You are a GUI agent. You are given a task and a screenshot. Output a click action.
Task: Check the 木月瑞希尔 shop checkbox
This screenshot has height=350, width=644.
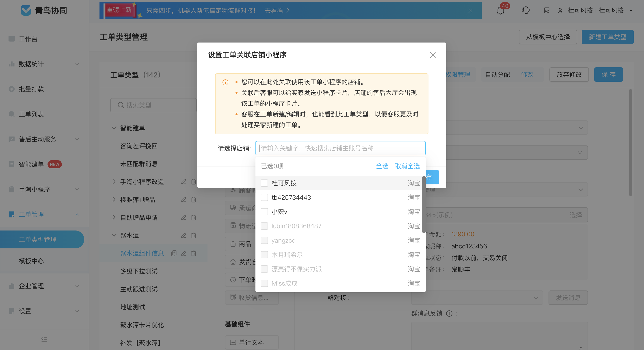click(x=264, y=255)
